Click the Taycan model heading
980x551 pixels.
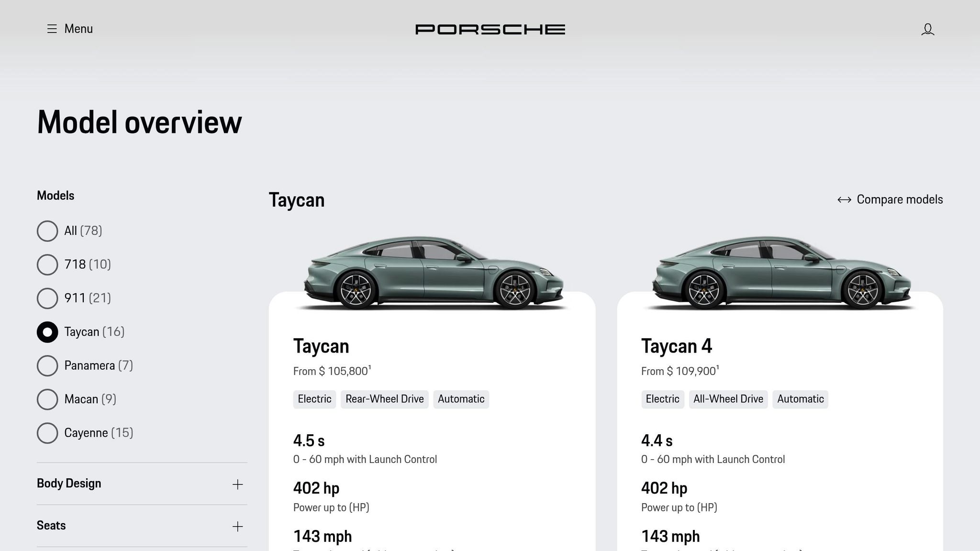click(297, 200)
